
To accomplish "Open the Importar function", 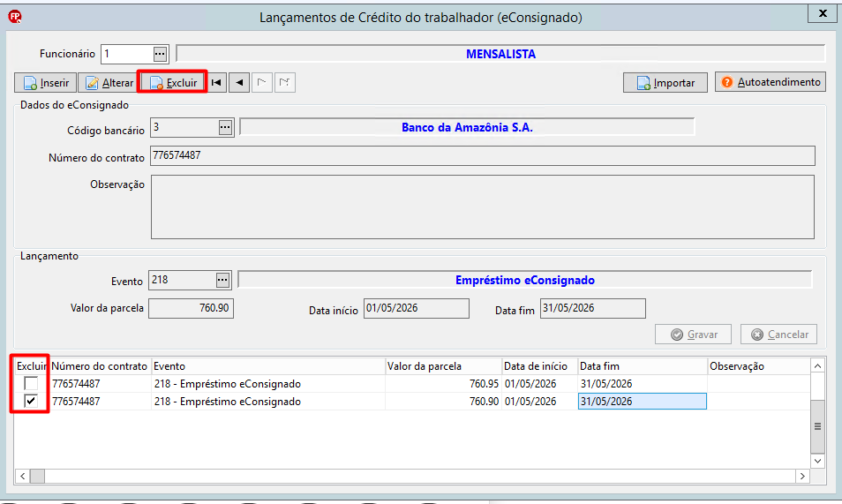I will 665,83.
